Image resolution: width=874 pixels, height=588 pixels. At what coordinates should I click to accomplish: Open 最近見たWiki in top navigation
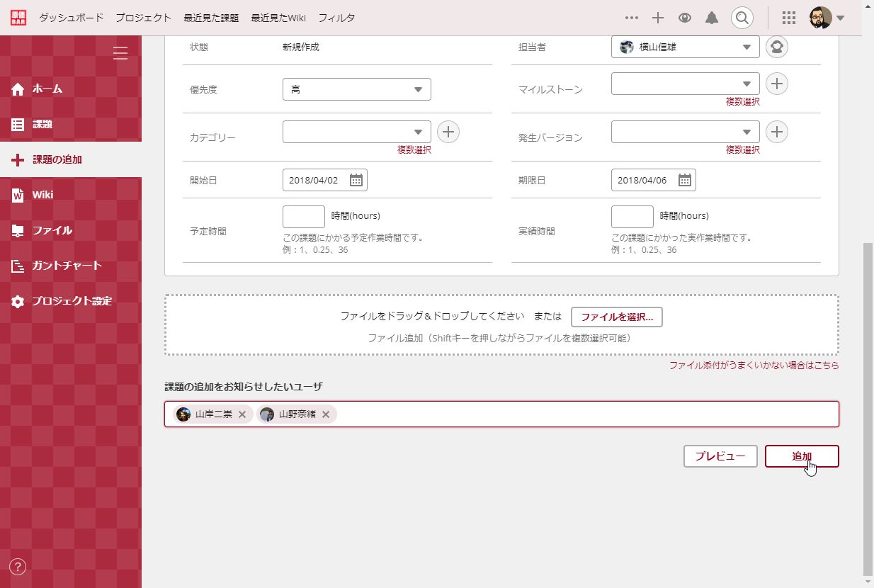click(278, 18)
